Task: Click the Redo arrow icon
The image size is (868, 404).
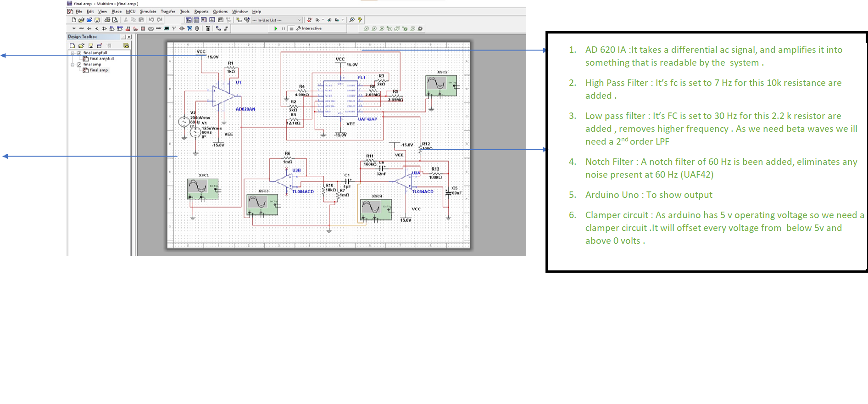Action: tap(160, 20)
